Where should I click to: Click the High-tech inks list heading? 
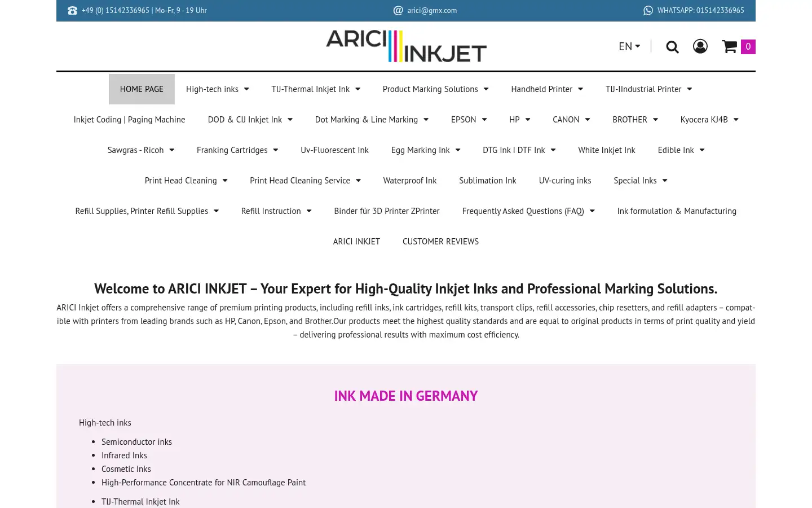(x=105, y=423)
